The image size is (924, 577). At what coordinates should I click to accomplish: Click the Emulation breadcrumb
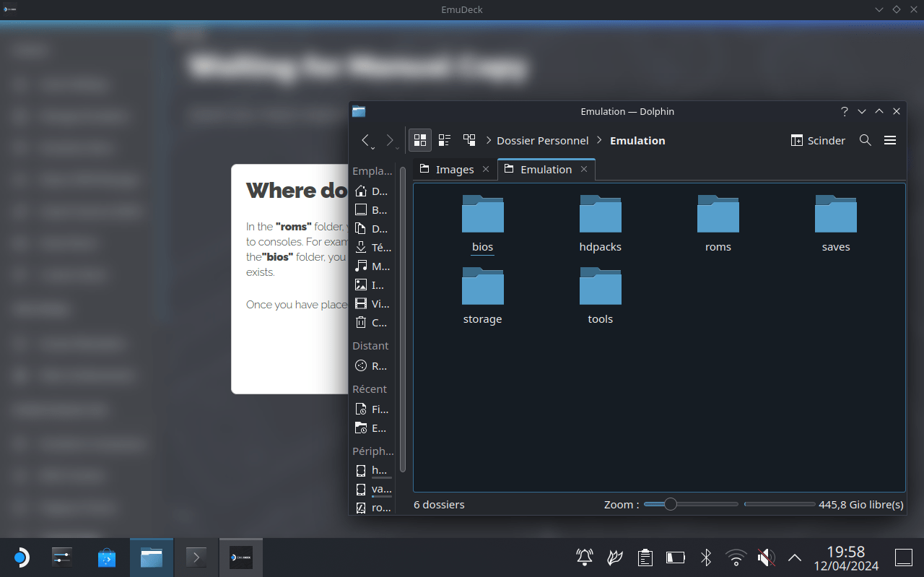(x=637, y=140)
